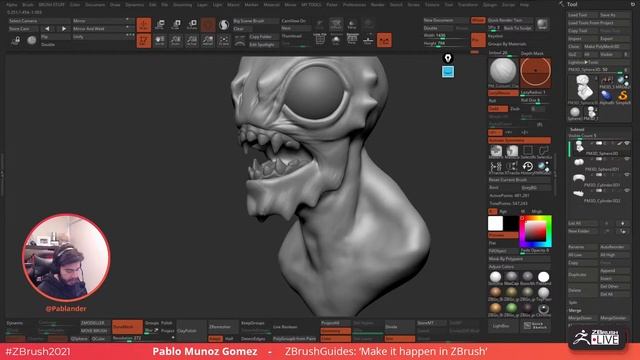Click the Back To Sculpt button
Screen dimensions: 640x360
(x=518, y=28)
